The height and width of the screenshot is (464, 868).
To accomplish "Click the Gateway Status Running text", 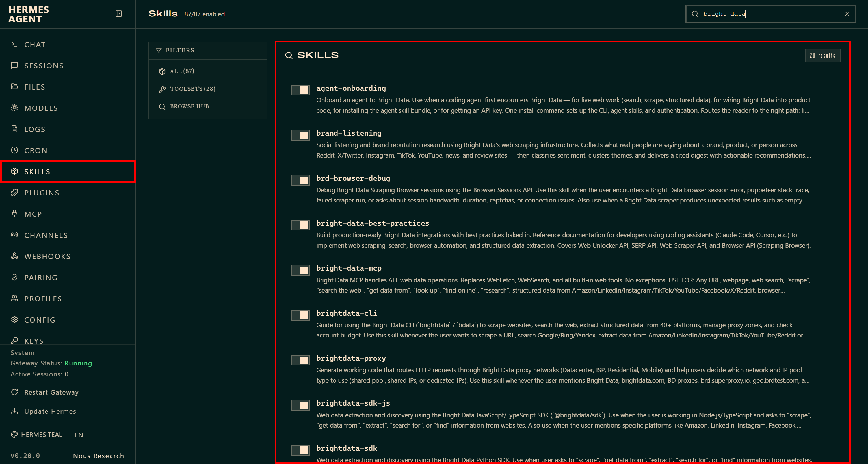I will click(x=51, y=363).
